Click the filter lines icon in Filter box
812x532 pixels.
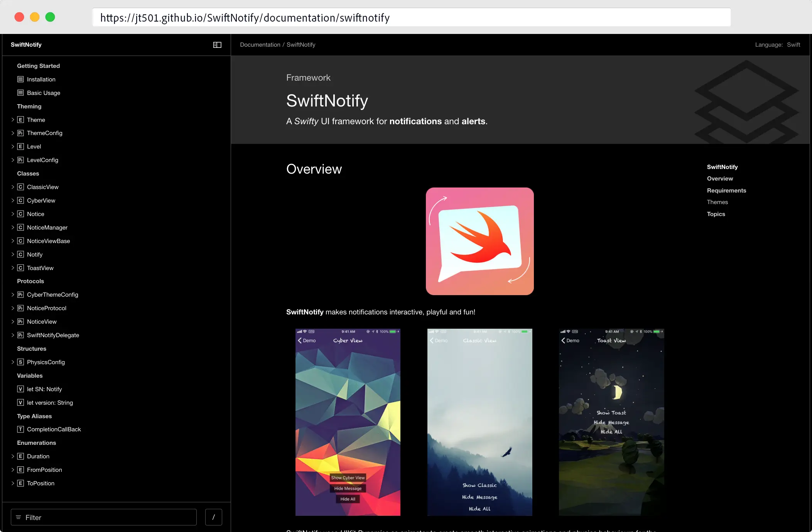18,517
